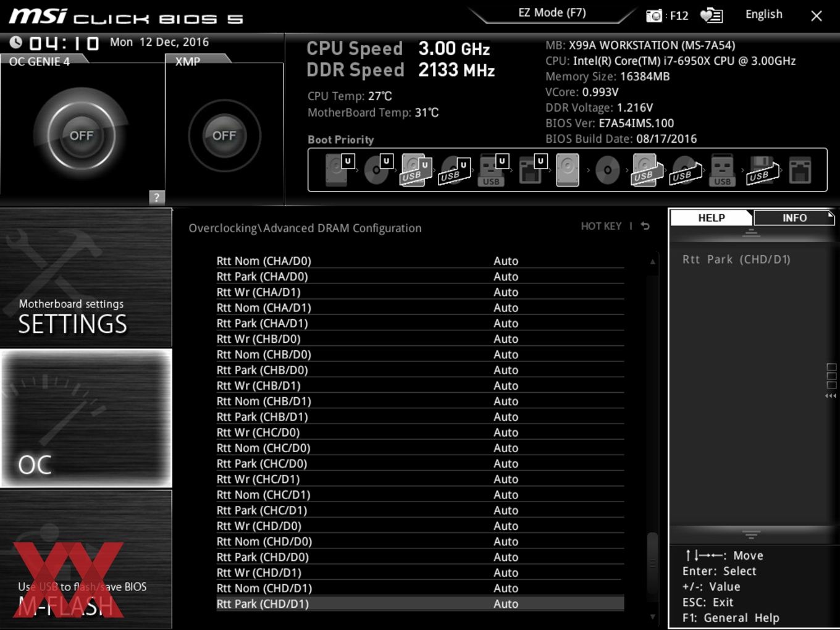Select the Rtt Wr (CHC/D1) row

tap(420, 479)
